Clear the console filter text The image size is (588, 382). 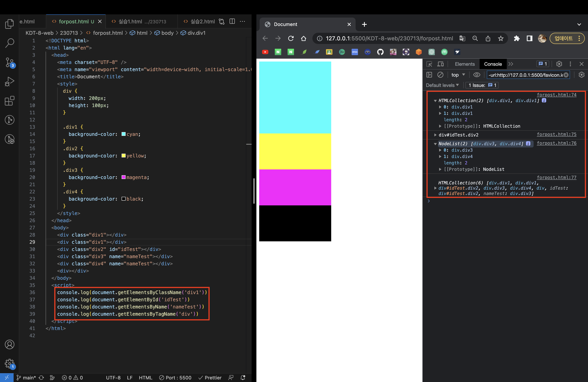(x=566, y=75)
